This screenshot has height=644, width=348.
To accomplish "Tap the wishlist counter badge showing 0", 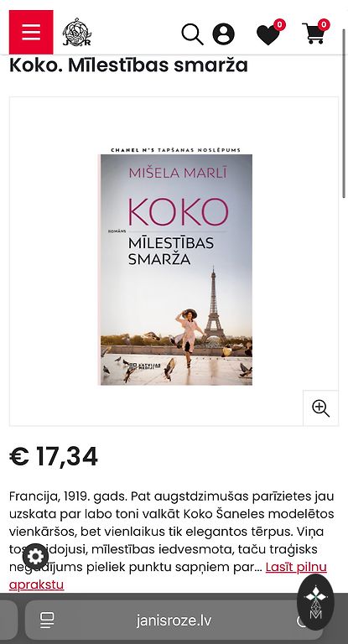I will point(280,24).
